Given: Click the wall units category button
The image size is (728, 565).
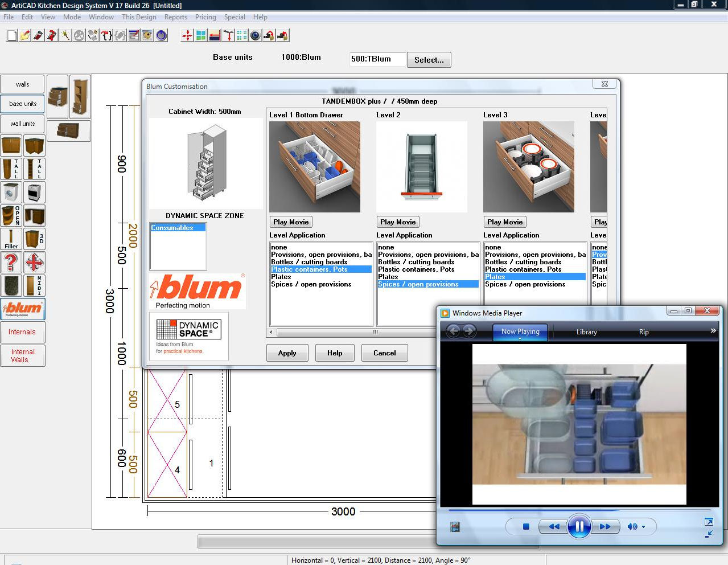Looking at the screenshot, I should (x=23, y=124).
